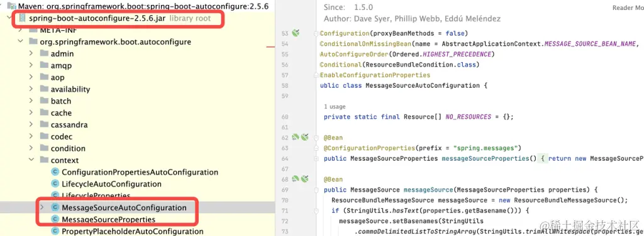Expand the cache package

[31, 113]
